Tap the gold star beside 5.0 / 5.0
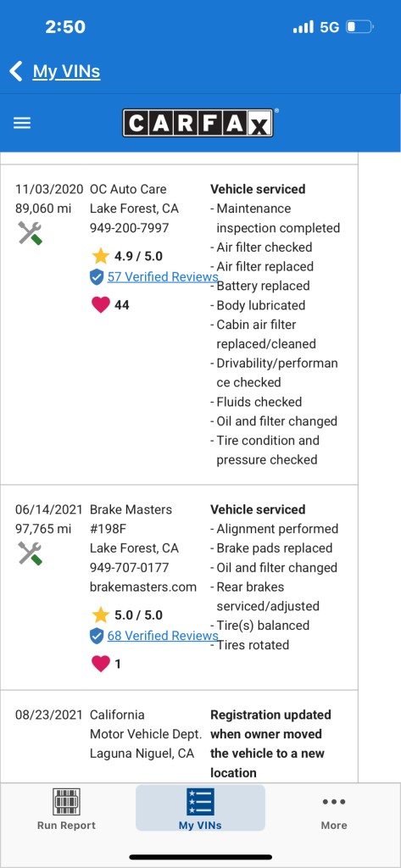This screenshot has height=868, width=401. (100, 615)
